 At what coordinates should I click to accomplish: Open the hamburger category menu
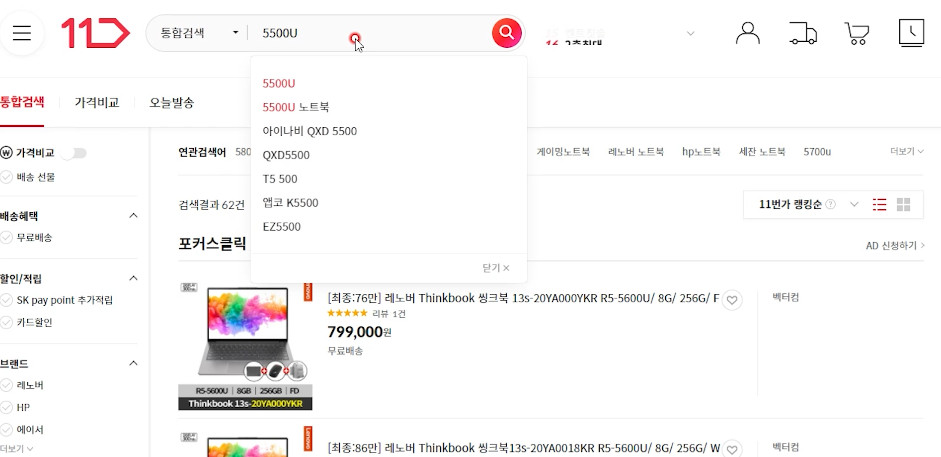(22, 33)
